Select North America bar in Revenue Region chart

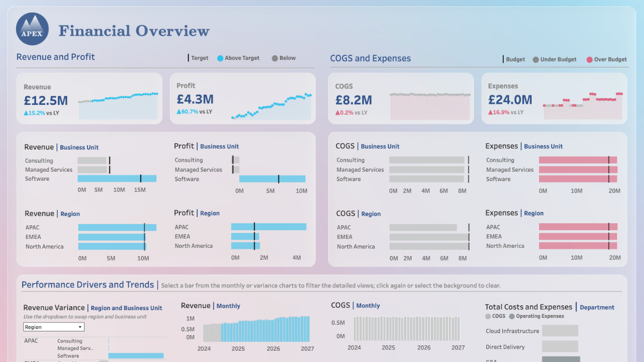tap(112, 246)
